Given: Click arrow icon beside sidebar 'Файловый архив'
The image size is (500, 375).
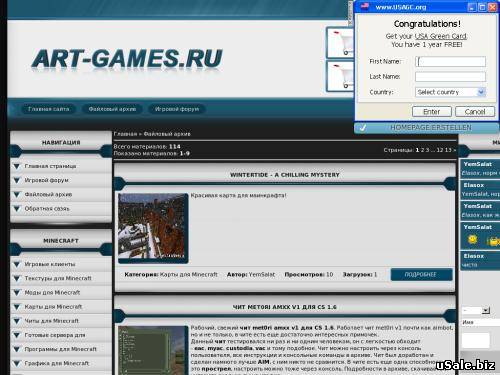Looking at the screenshot, I should pos(16,194).
